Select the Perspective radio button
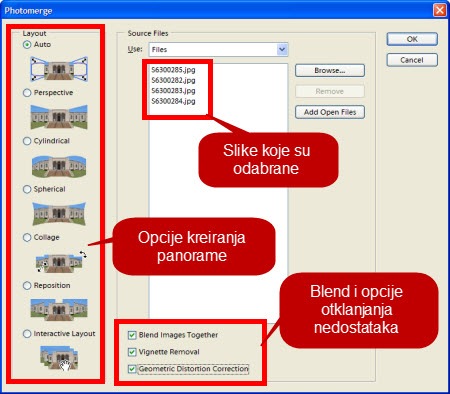 click(x=27, y=93)
